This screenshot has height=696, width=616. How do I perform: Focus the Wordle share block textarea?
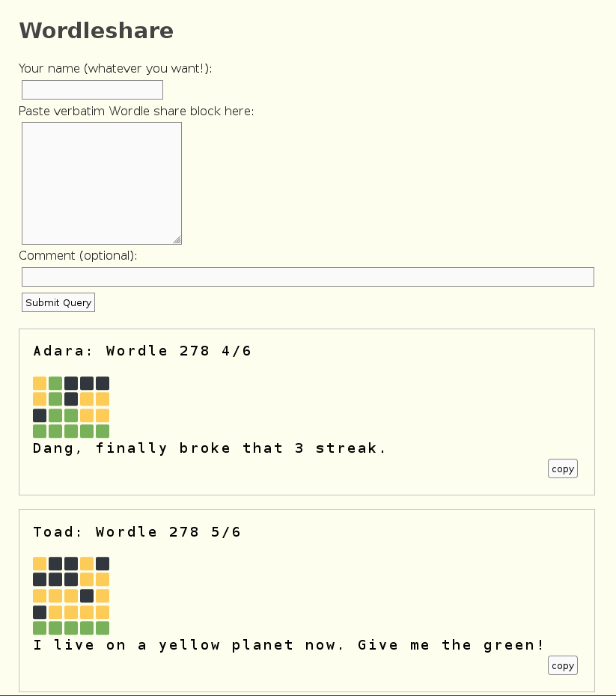point(102,183)
